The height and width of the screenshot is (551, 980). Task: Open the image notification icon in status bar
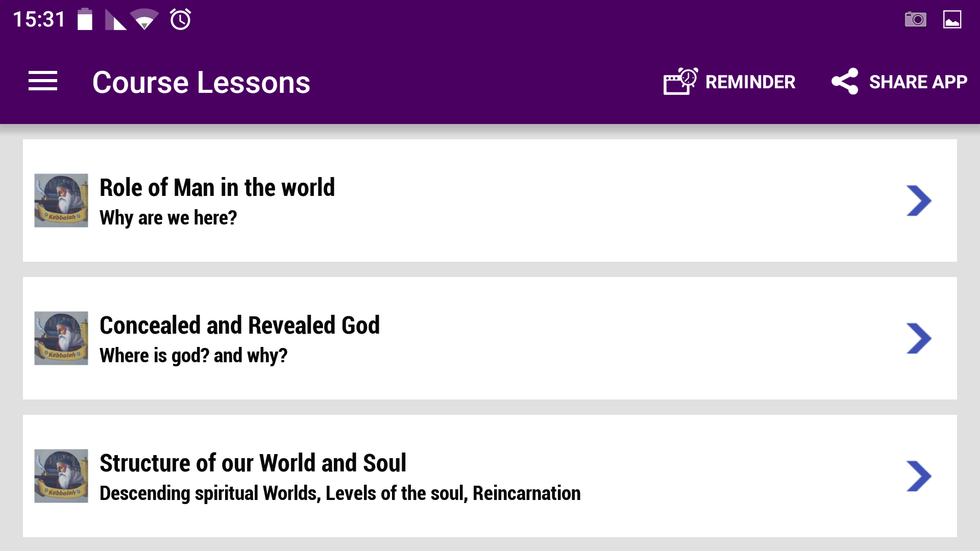click(952, 19)
